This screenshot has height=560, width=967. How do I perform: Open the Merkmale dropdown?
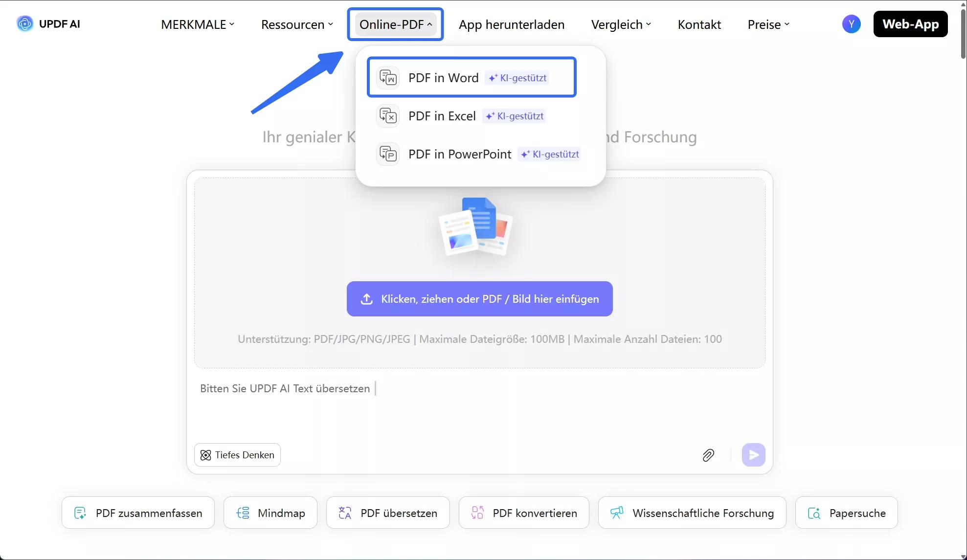pos(198,24)
